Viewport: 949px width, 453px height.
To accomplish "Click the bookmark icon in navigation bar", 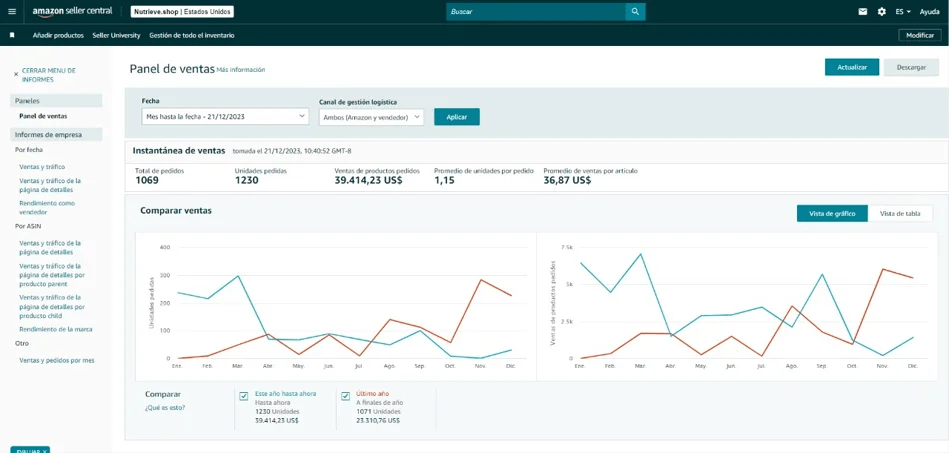I will coord(12,35).
